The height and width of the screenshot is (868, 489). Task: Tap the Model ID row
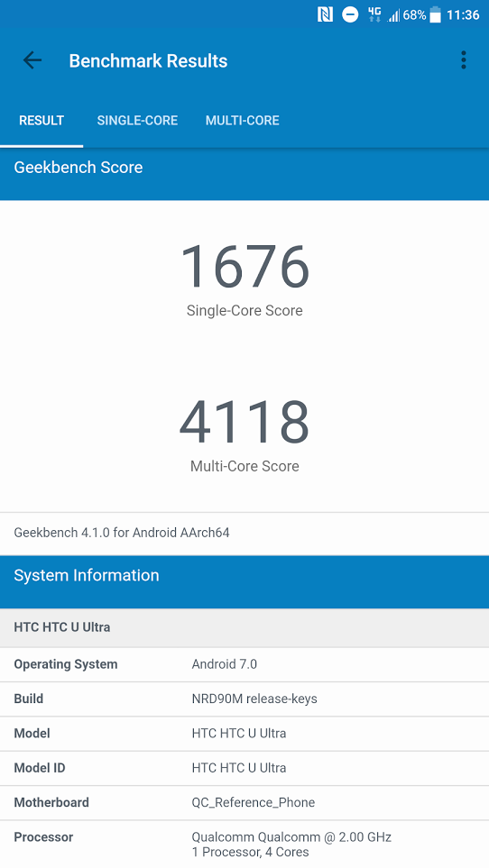click(x=244, y=768)
